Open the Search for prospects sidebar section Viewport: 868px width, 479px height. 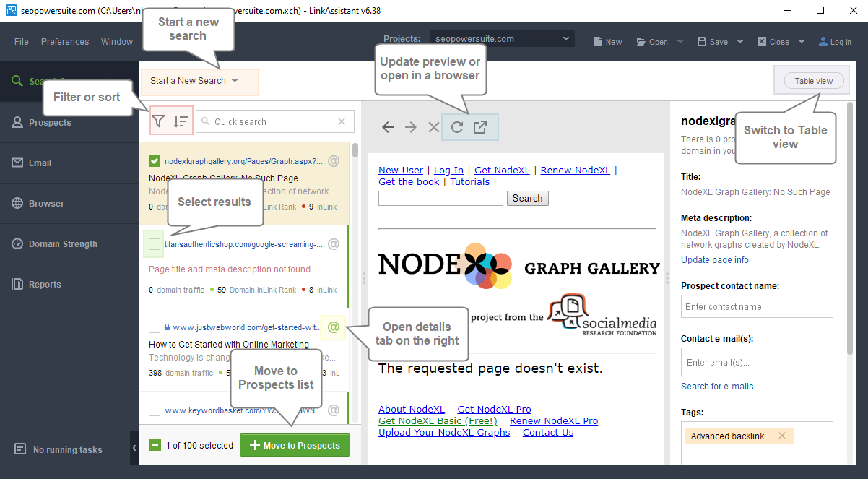(x=69, y=81)
